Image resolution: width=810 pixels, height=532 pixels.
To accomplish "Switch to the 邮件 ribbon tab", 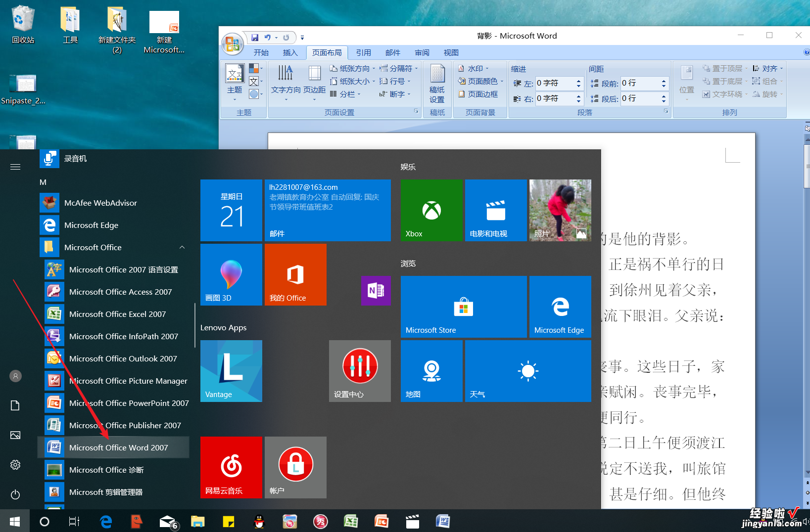I will (392, 52).
